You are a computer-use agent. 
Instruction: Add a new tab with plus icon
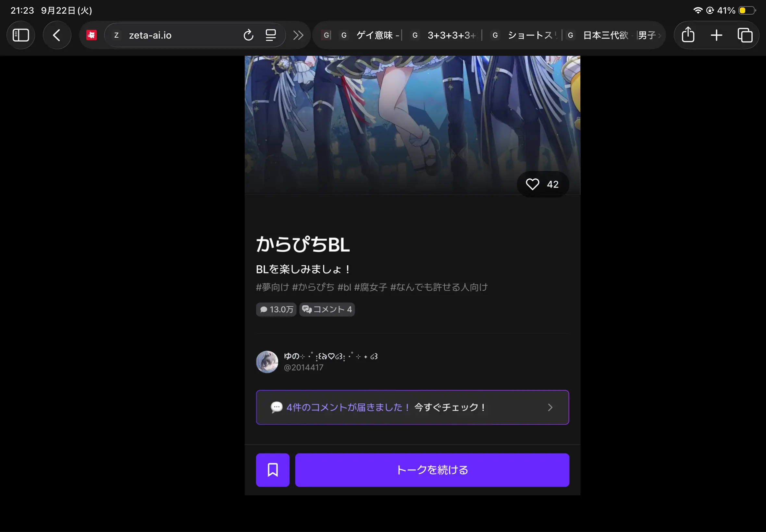[x=716, y=35]
